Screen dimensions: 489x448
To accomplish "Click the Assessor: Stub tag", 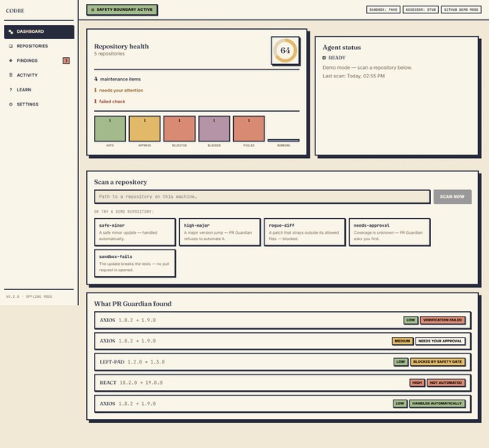I will 421,9.
